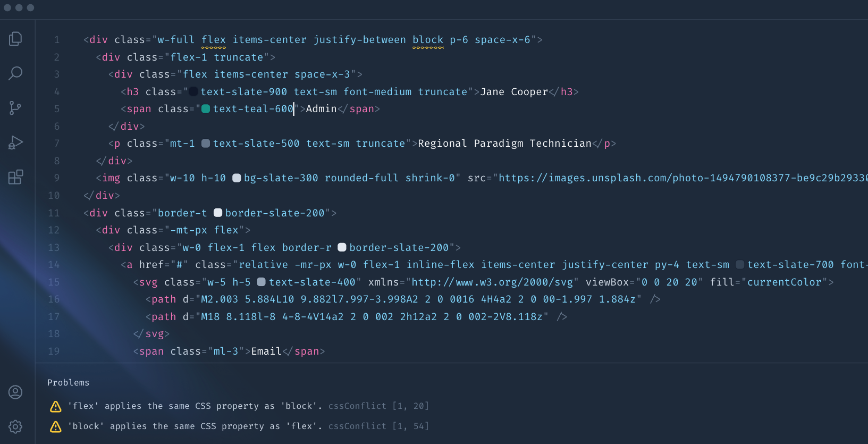868x444 pixels.
Task: Click the unsplash image URL on line 9
Action: tap(683, 178)
